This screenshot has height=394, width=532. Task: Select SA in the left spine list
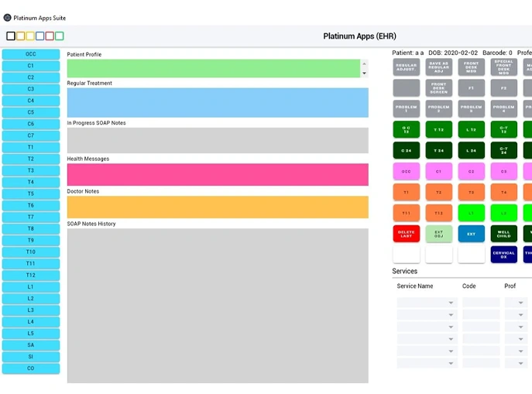coord(31,345)
